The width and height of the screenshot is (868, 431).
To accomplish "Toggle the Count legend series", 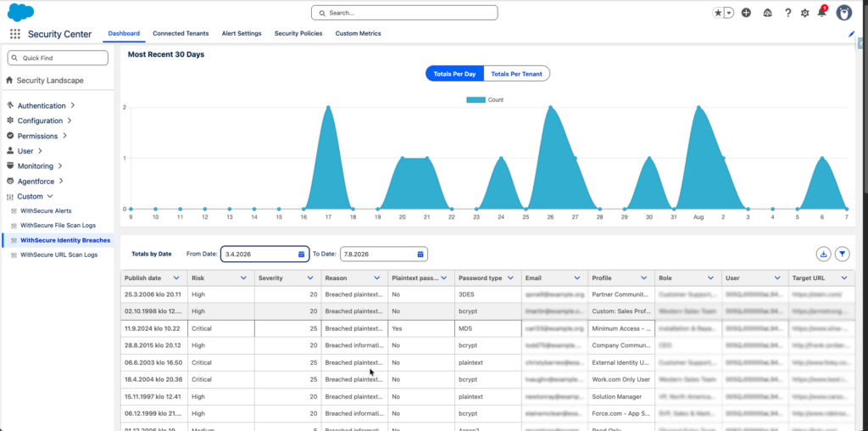I will pos(486,100).
